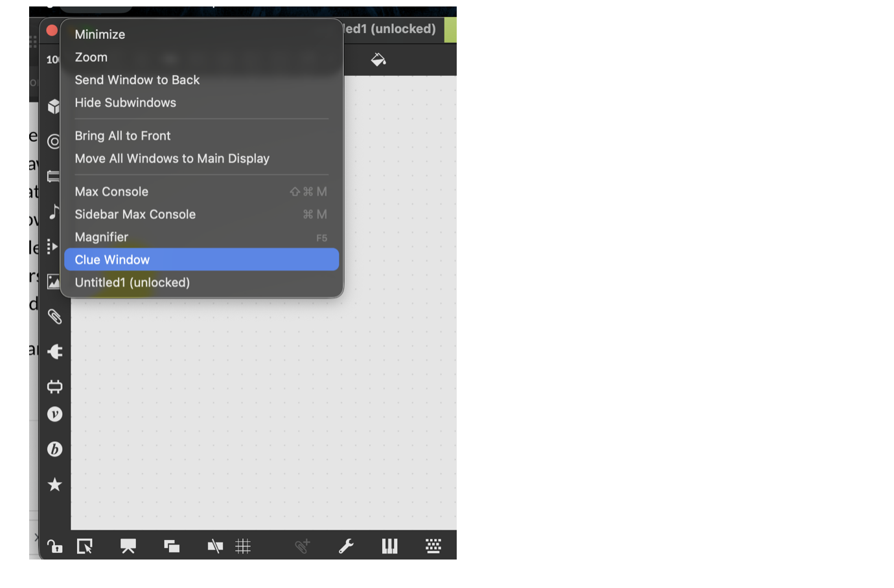
Task: Click the keyboard icon in bottom toolbar
Action: click(x=433, y=547)
